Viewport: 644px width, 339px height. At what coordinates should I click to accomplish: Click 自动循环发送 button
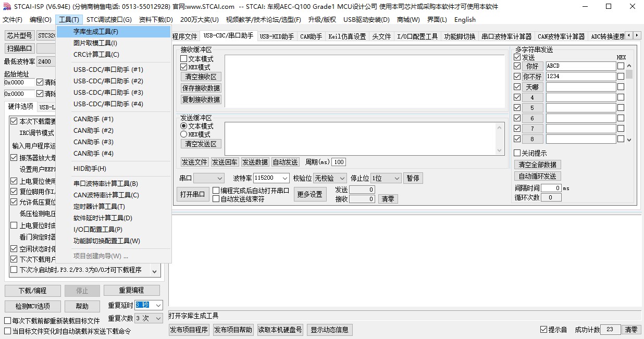click(x=538, y=176)
